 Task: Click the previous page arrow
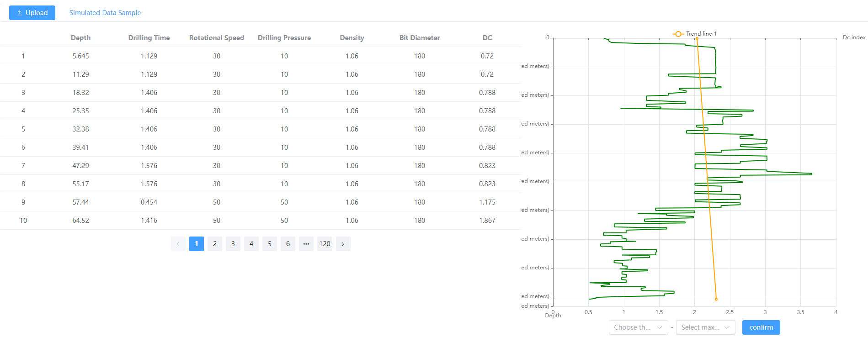click(178, 244)
